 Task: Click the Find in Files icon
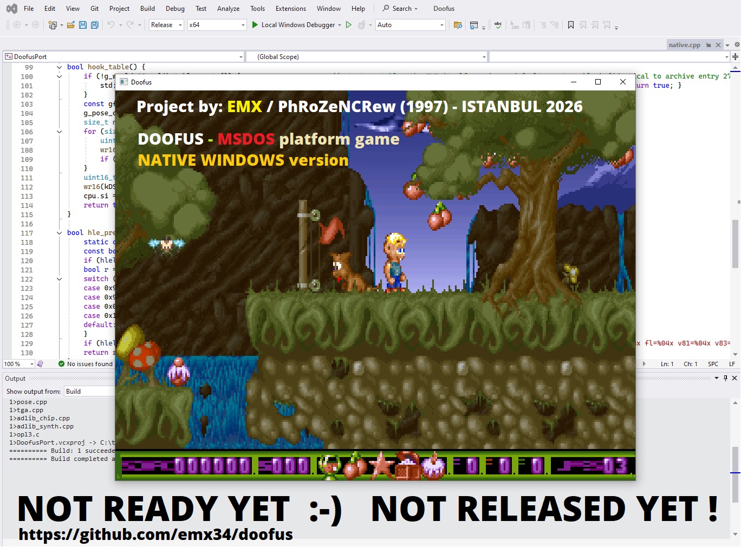click(x=458, y=25)
